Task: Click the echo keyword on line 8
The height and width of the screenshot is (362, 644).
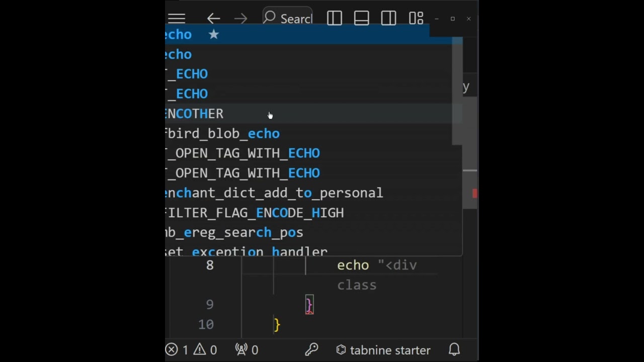Action: pos(353,265)
